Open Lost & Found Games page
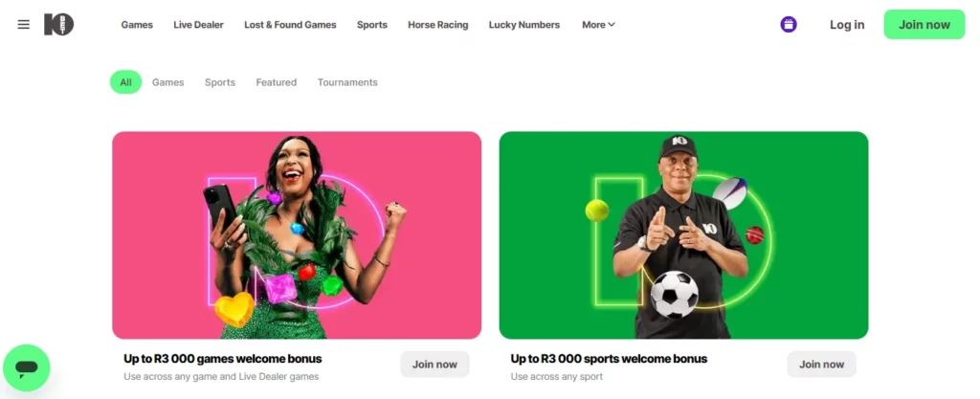Image resolution: width=980 pixels, height=399 pixels. (x=290, y=25)
